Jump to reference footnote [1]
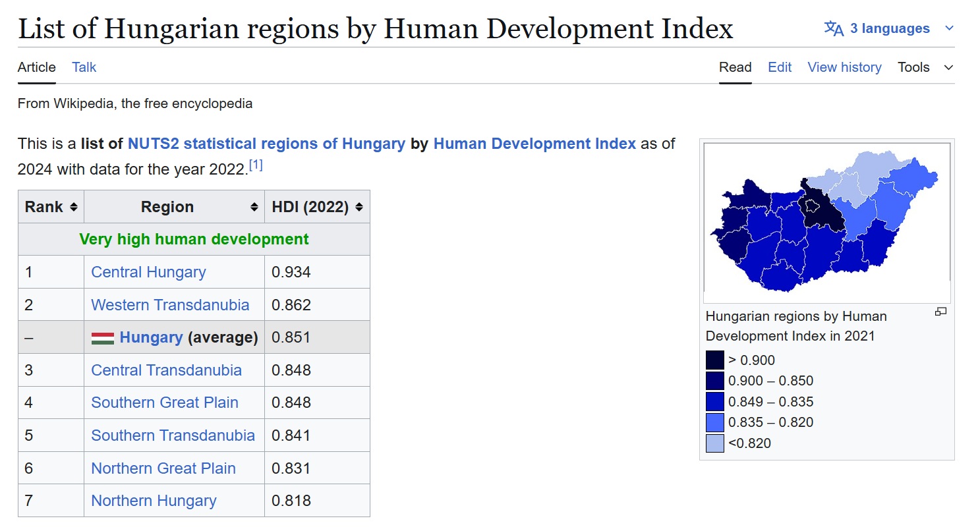Image resolution: width=980 pixels, height=531 pixels. (256, 165)
